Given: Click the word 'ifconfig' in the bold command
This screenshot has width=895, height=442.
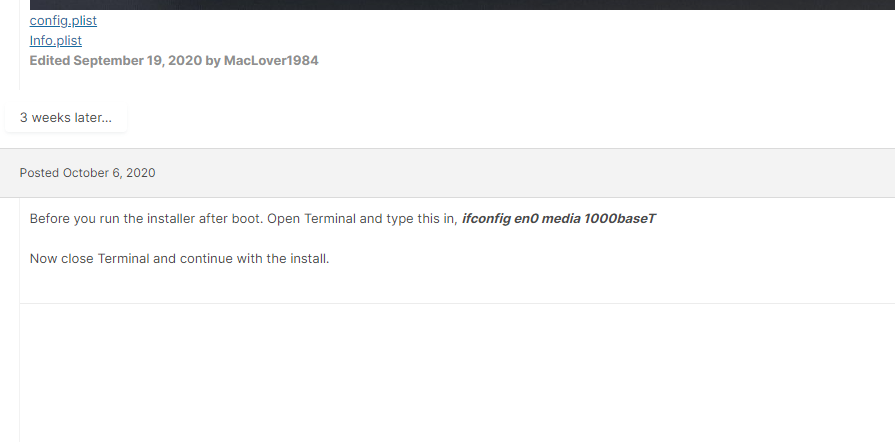Looking at the screenshot, I should tap(486, 219).
